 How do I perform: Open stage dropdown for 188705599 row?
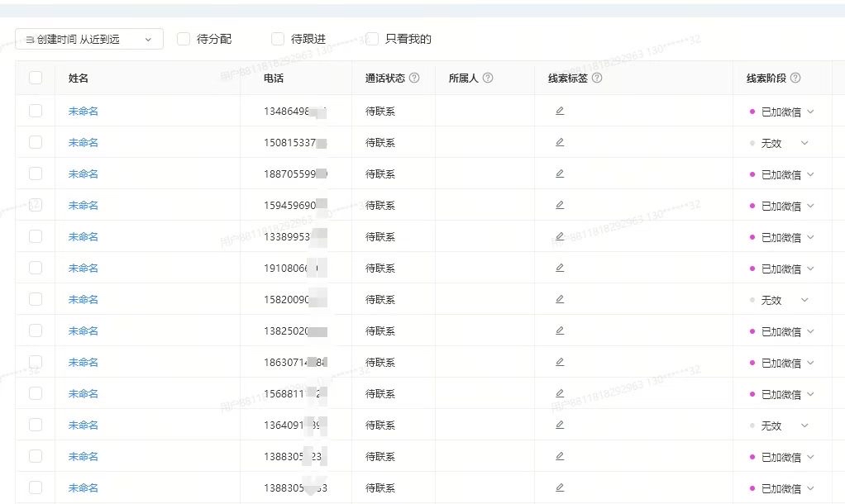coord(782,174)
